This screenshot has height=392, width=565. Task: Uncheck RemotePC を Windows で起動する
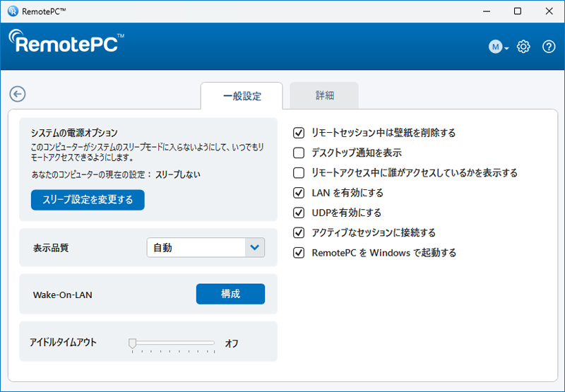coord(299,253)
